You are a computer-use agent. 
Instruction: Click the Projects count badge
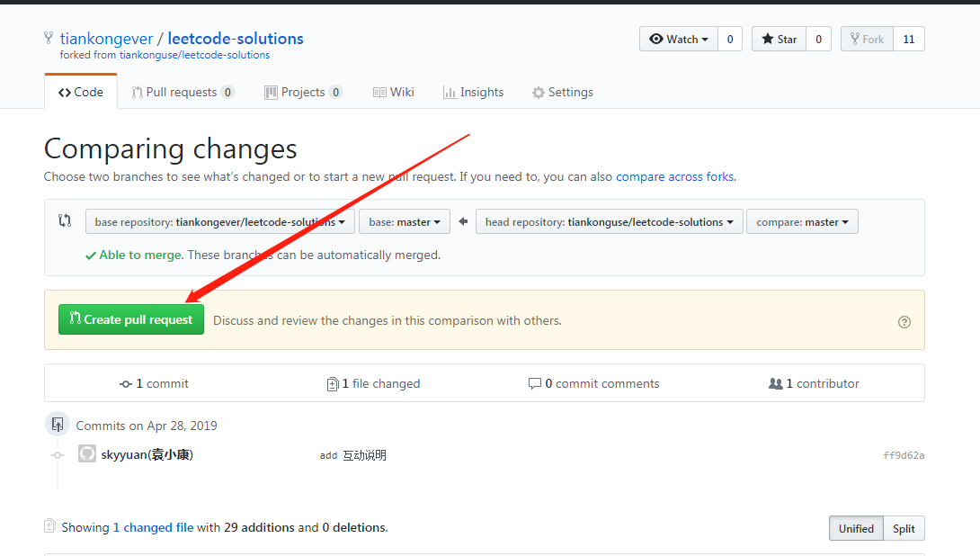coord(336,92)
